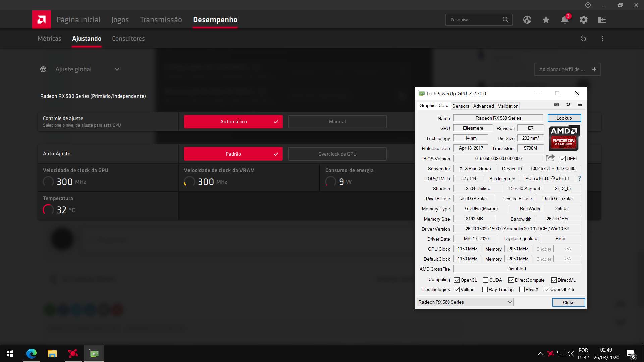
Task: Switch to GPU-Z Validation tab
Action: [508, 106]
